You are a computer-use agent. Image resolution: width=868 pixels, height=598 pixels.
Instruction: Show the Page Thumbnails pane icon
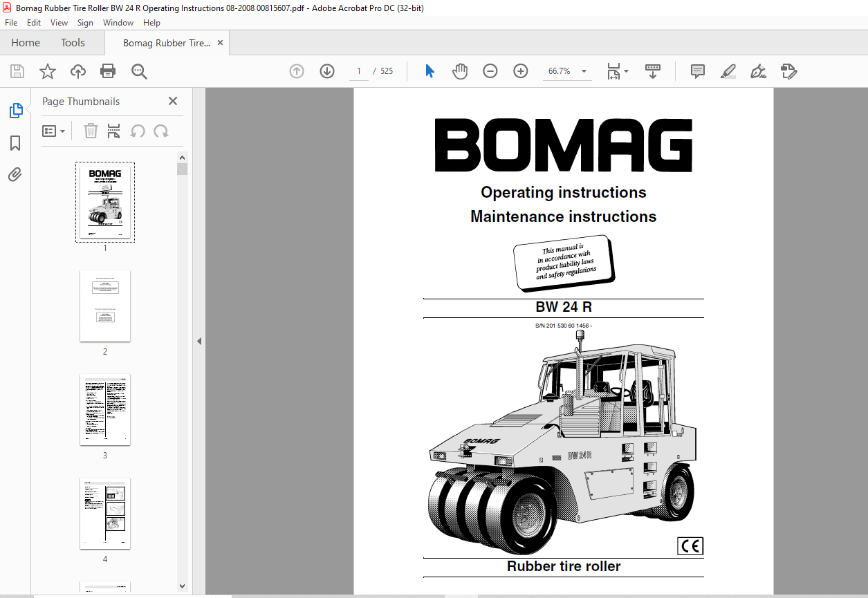tap(15, 111)
